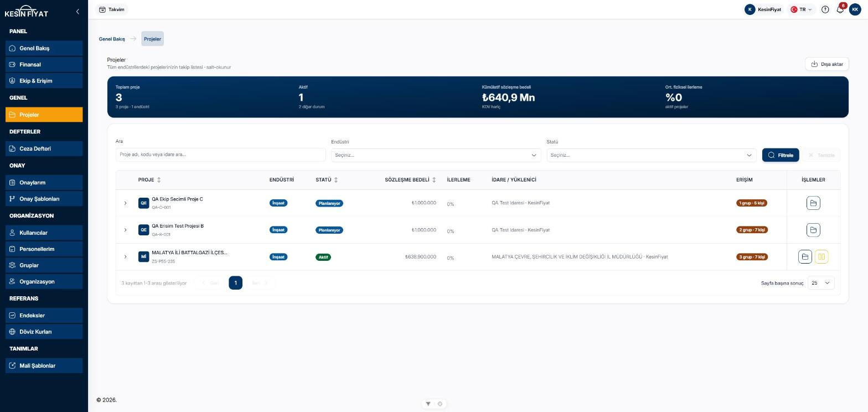
Task: Go to Finansal in the sidebar
Action: click(44, 64)
